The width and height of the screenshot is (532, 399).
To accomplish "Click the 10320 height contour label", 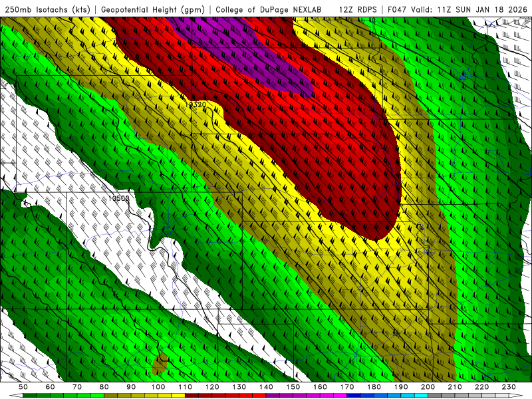I will click(x=196, y=105).
